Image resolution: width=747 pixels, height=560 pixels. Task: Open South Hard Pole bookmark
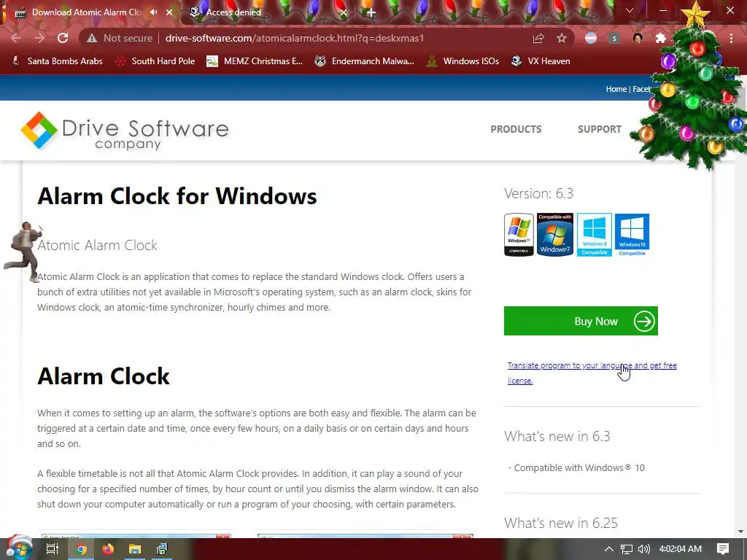click(x=155, y=61)
